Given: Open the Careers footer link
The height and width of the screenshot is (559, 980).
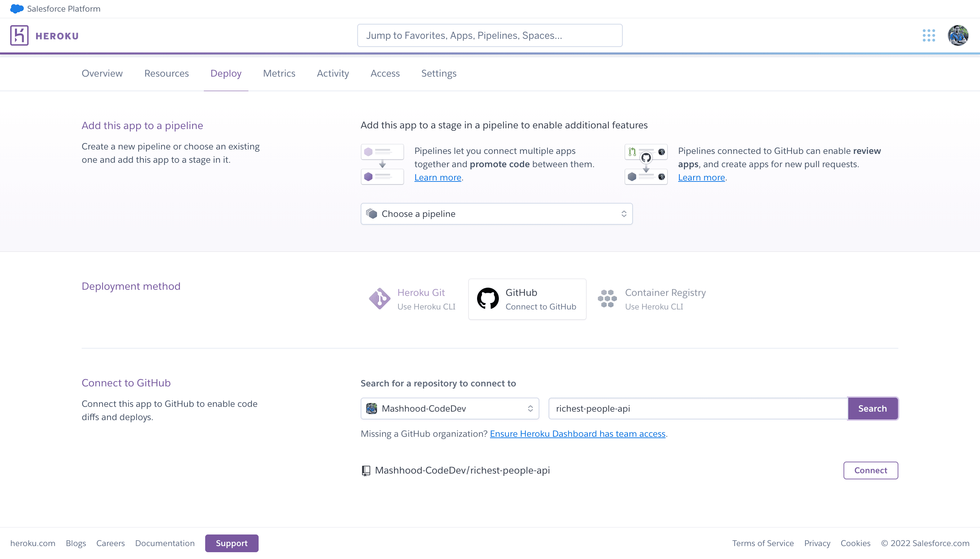Looking at the screenshot, I should pyautogui.click(x=111, y=543).
